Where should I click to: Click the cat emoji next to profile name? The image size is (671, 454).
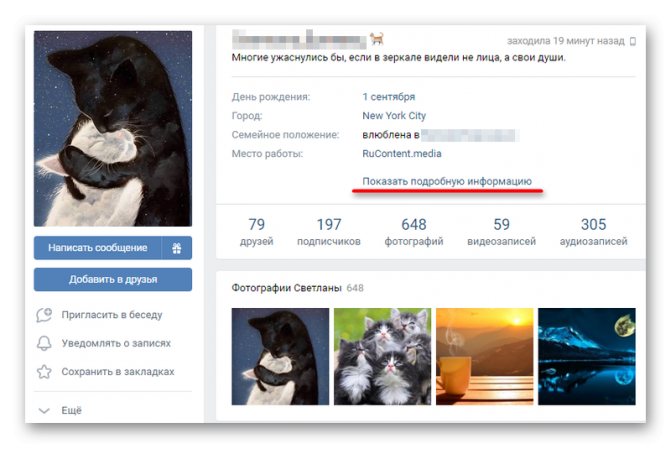tap(377, 39)
